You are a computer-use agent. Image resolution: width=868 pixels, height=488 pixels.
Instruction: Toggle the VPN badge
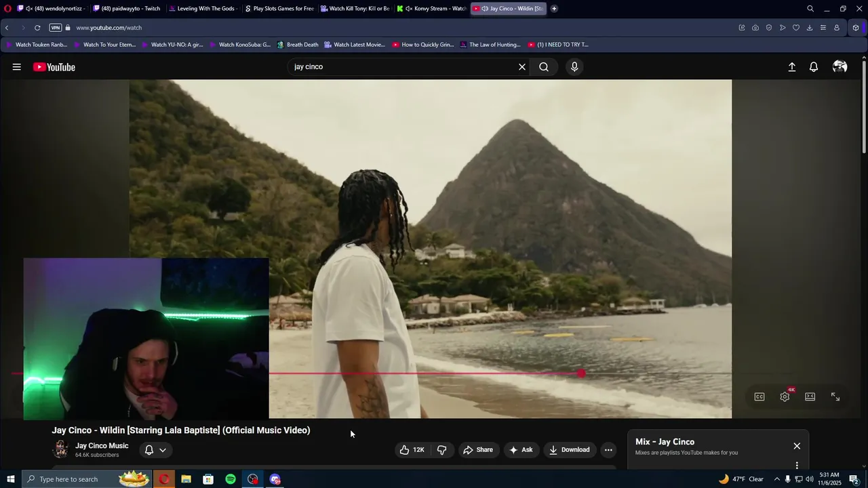point(56,28)
